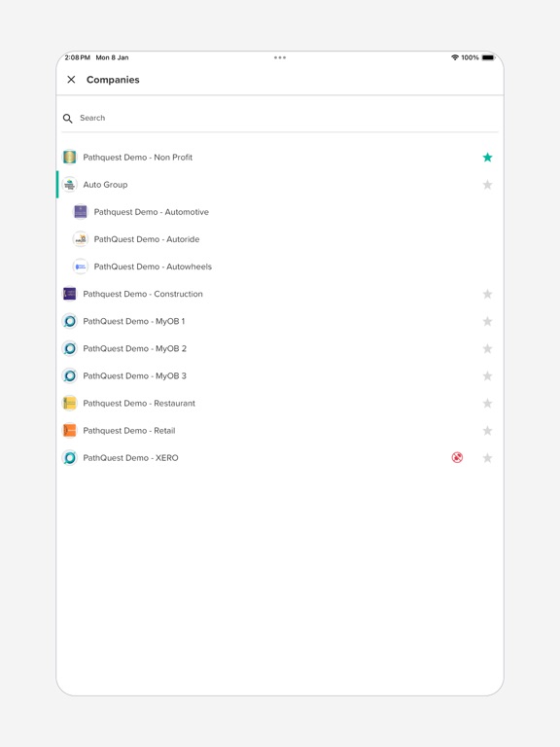This screenshot has height=747, width=560.
Task: Star PathQuest Demo - XERO as favorite
Action: pos(487,458)
